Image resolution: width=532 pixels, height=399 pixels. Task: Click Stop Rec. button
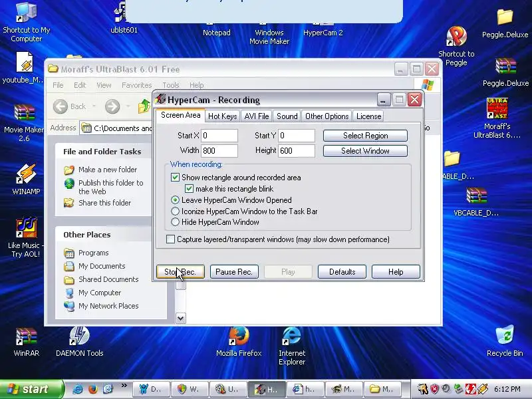coord(180,272)
